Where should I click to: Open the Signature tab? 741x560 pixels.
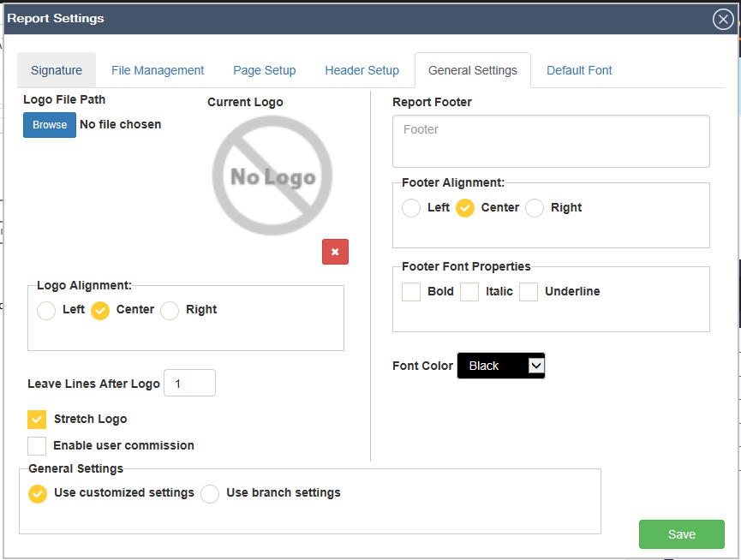(x=57, y=70)
